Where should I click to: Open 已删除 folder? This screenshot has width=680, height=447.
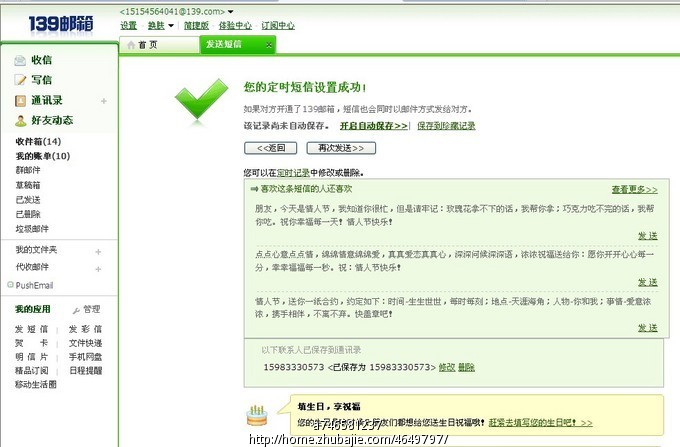pyautogui.click(x=28, y=214)
